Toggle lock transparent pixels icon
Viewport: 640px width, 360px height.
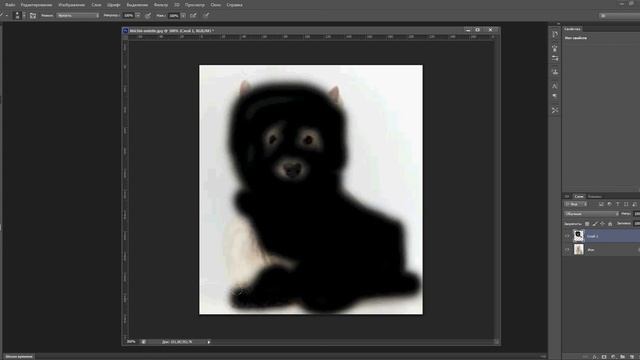(x=587, y=224)
